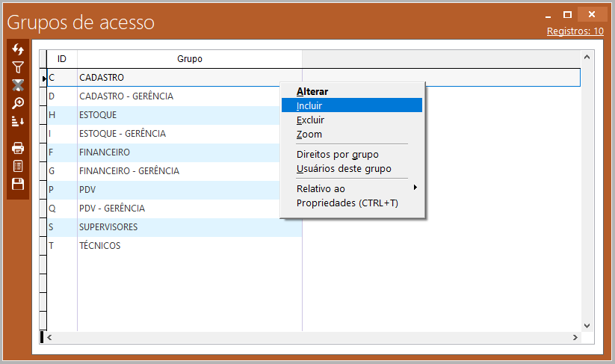Select the SUPERVISORES group row

pyautogui.click(x=108, y=226)
